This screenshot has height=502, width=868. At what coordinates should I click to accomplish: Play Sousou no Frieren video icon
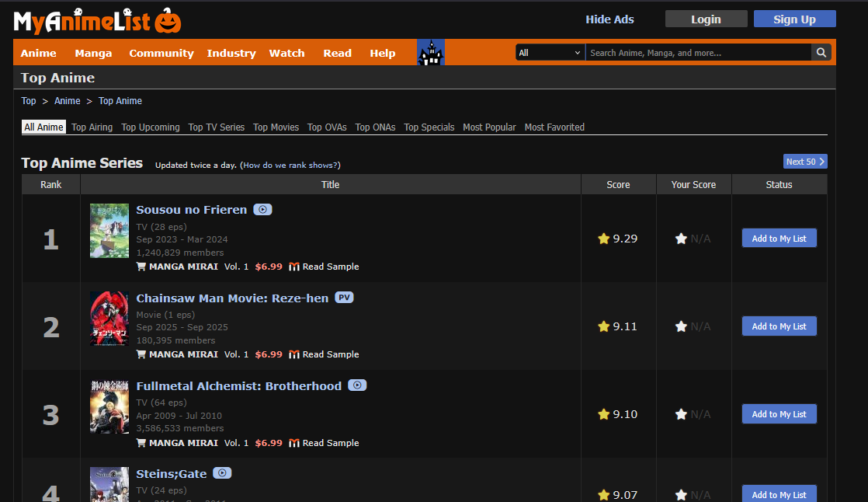263,210
